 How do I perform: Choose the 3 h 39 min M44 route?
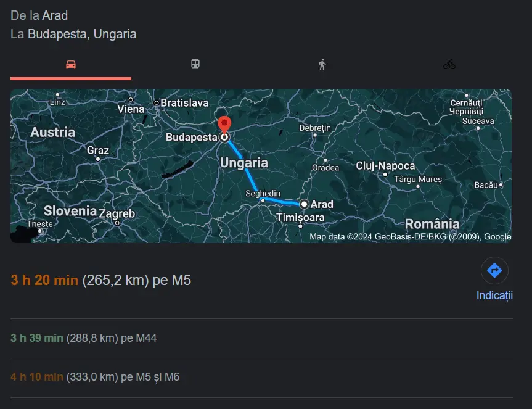83,338
